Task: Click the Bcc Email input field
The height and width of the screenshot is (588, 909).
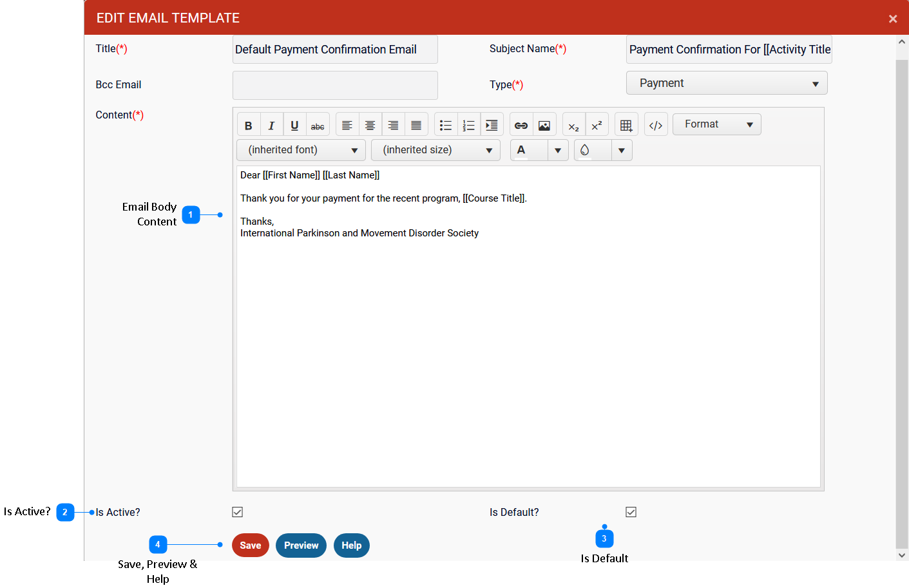Action: coord(335,85)
